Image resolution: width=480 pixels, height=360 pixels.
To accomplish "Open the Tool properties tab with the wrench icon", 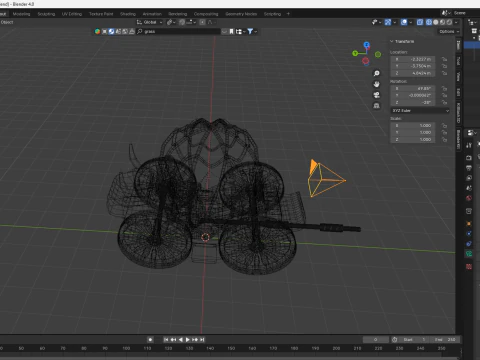I will (469, 145).
